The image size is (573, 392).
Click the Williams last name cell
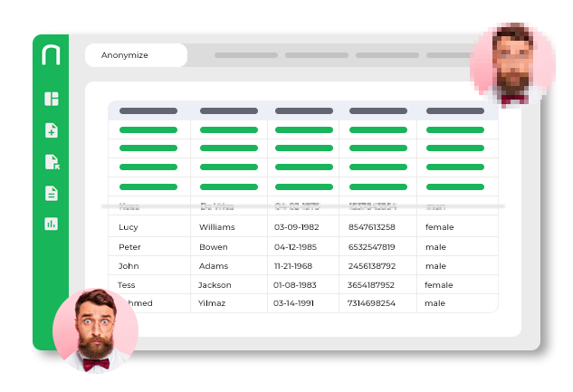229,227
